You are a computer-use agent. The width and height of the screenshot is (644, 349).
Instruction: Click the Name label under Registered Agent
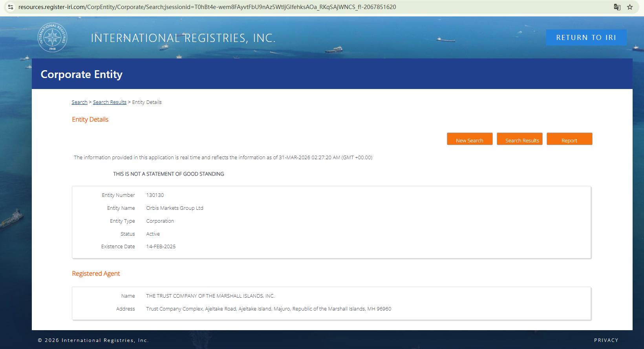click(x=128, y=296)
